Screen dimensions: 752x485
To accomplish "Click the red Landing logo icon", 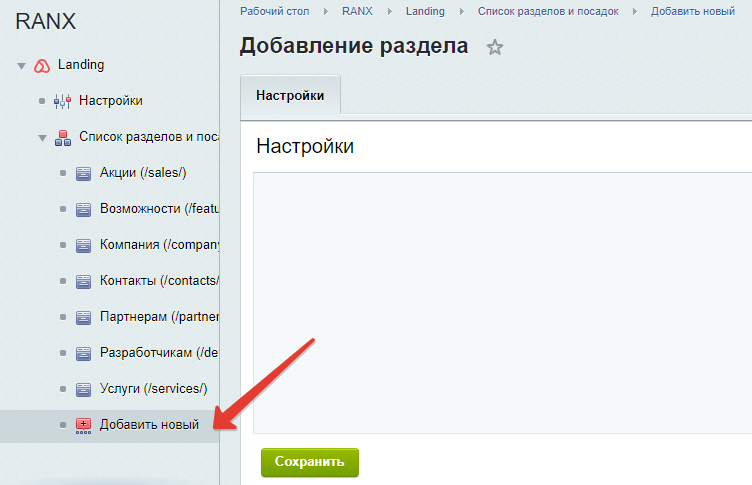I will pyautogui.click(x=42, y=66).
